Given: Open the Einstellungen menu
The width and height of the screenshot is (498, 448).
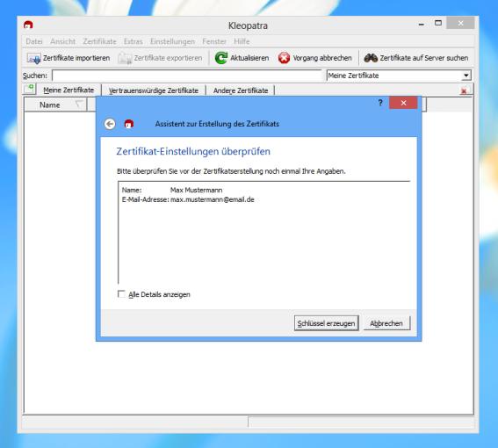Looking at the screenshot, I should pos(172,41).
